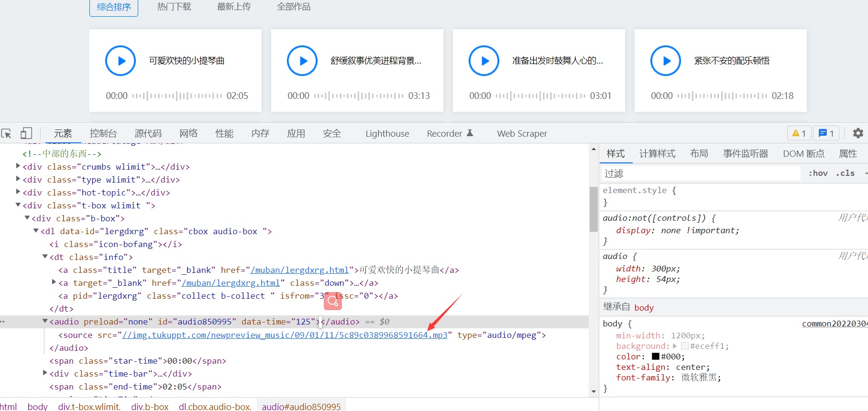Image resolution: width=868 pixels, height=411 pixels.
Task: Select the audio#audio850995 breadcrumb
Action: pos(301,406)
